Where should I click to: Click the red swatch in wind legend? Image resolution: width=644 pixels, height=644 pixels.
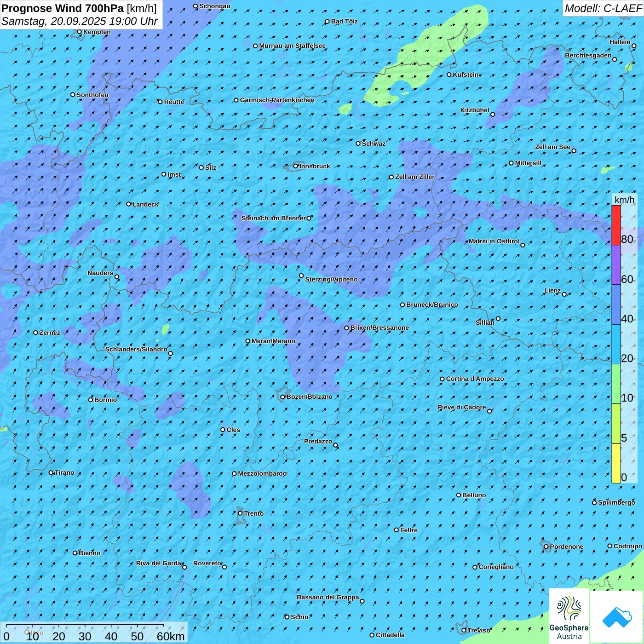[x=616, y=225]
